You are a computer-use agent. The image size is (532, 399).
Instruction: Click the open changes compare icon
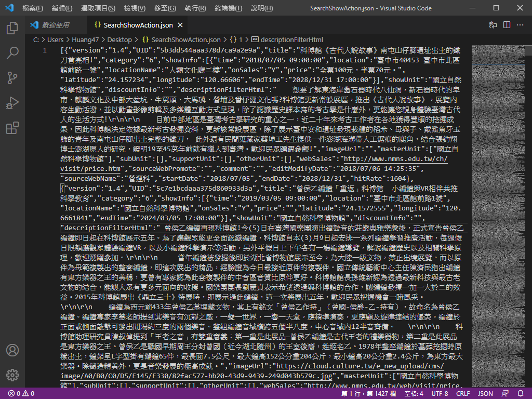coord(493,25)
